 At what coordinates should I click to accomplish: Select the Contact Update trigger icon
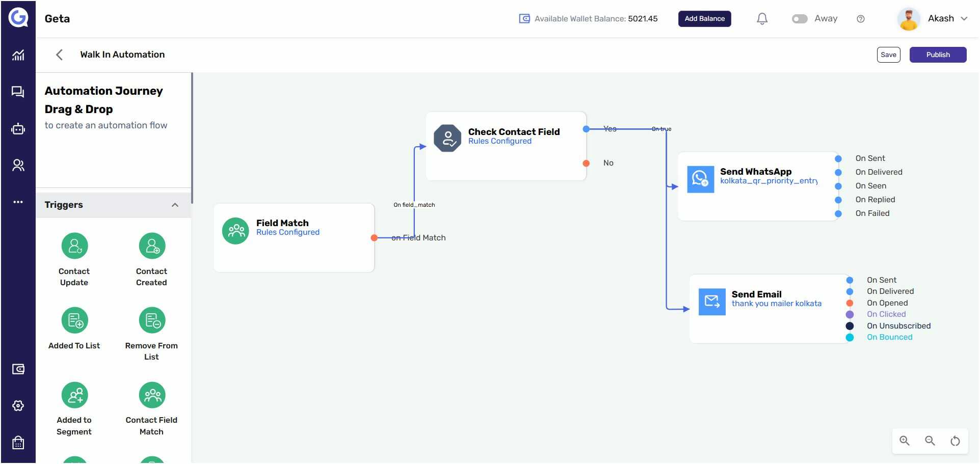pyautogui.click(x=74, y=246)
